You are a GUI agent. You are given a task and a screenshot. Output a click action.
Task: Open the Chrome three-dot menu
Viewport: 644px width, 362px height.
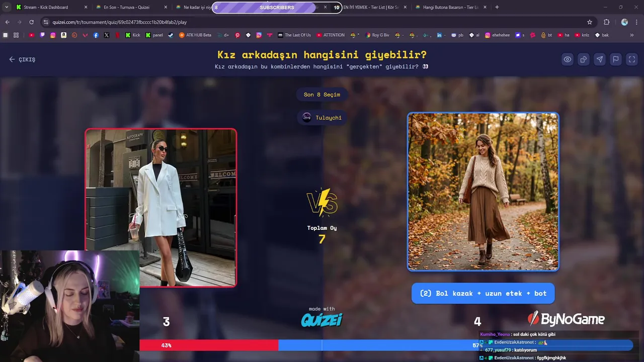(637, 22)
